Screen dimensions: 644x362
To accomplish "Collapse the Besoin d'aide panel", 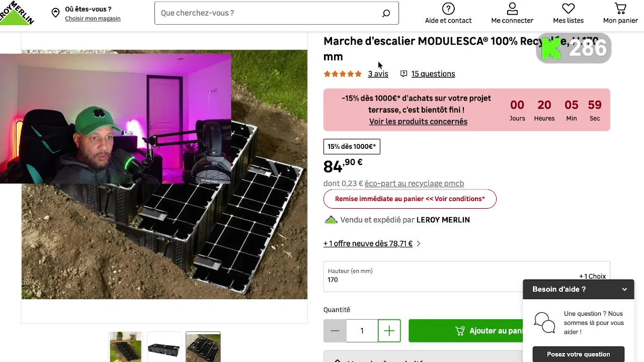I will click(624, 290).
